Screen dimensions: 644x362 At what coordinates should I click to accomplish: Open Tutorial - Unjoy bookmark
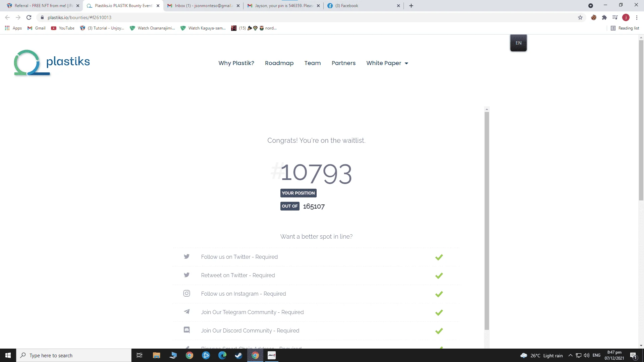point(102,28)
